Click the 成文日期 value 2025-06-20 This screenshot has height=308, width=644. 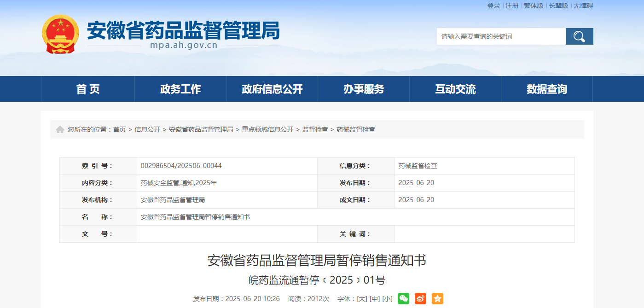[416, 200]
